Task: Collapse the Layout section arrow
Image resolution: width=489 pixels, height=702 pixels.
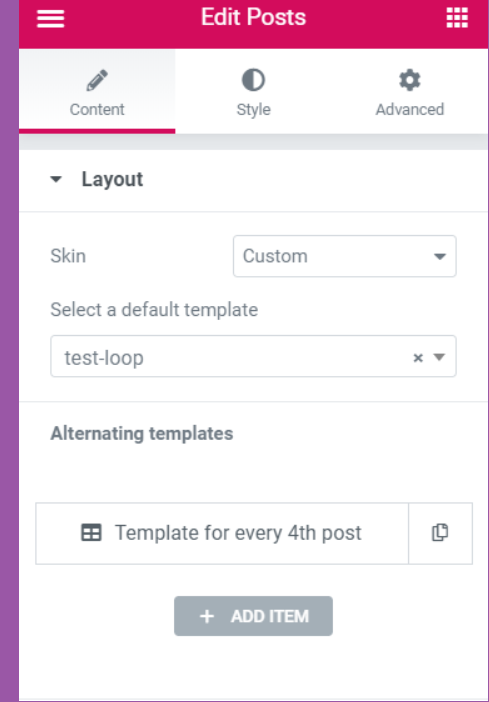Action: click(56, 180)
